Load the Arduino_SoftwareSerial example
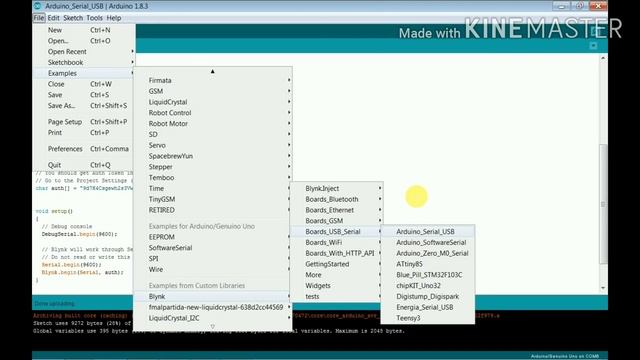This screenshot has width=640, height=360. [428, 243]
